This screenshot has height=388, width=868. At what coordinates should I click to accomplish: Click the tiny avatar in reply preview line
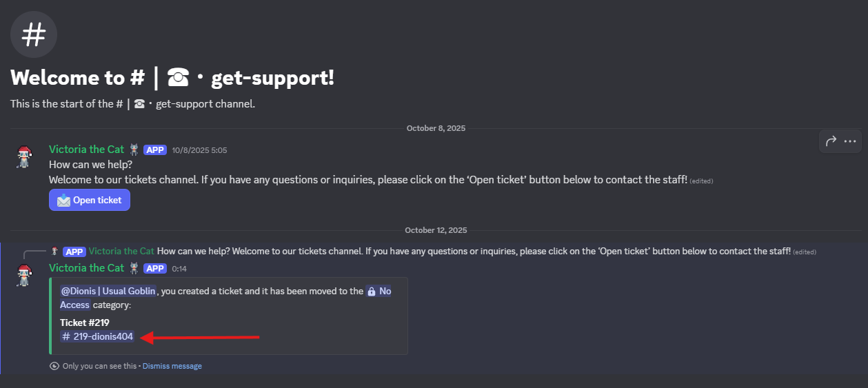pos(54,251)
